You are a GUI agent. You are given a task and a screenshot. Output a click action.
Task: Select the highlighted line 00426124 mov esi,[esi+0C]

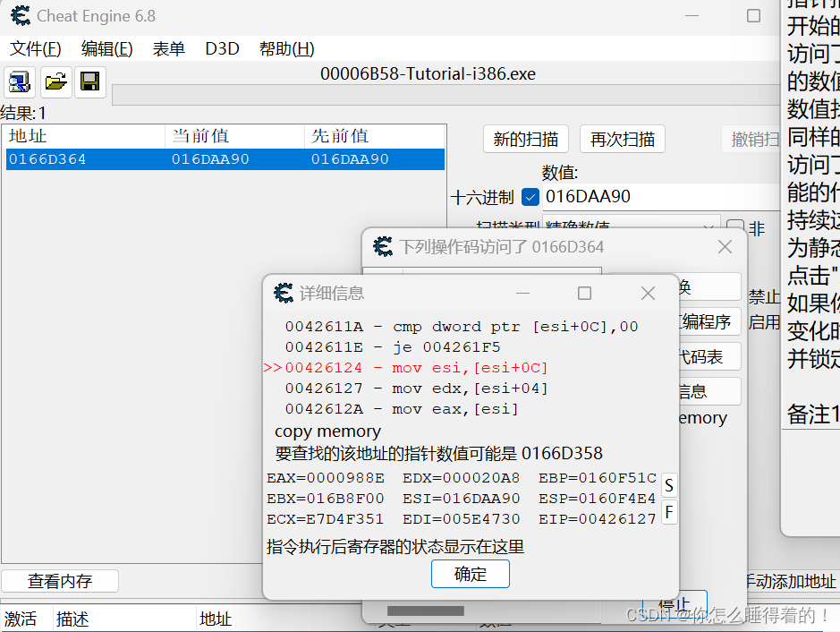(x=416, y=368)
